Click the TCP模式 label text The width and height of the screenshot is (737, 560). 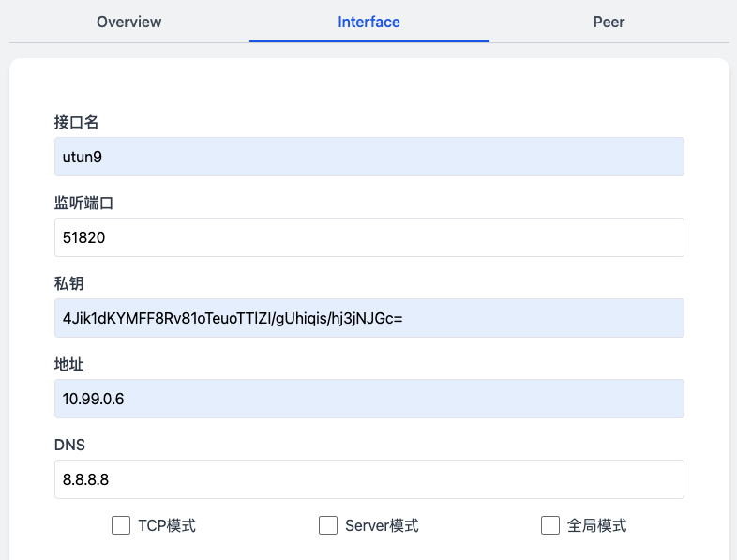tap(167, 525)
